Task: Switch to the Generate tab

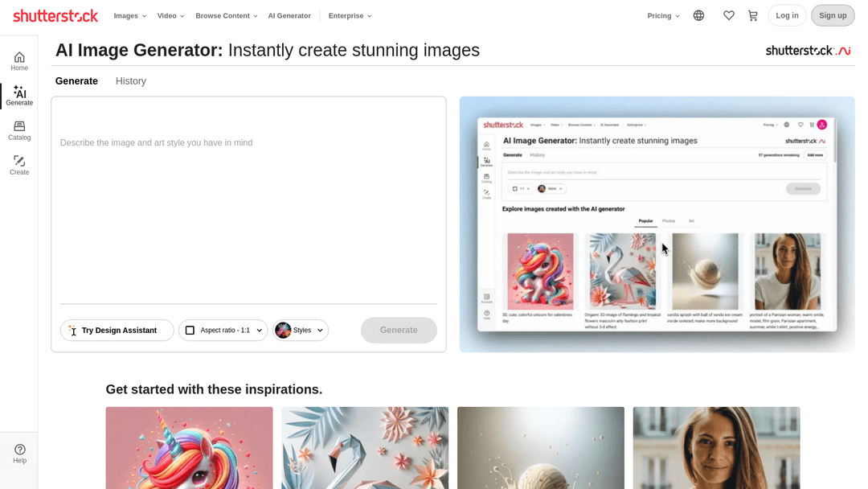Action: coord(76,81)
